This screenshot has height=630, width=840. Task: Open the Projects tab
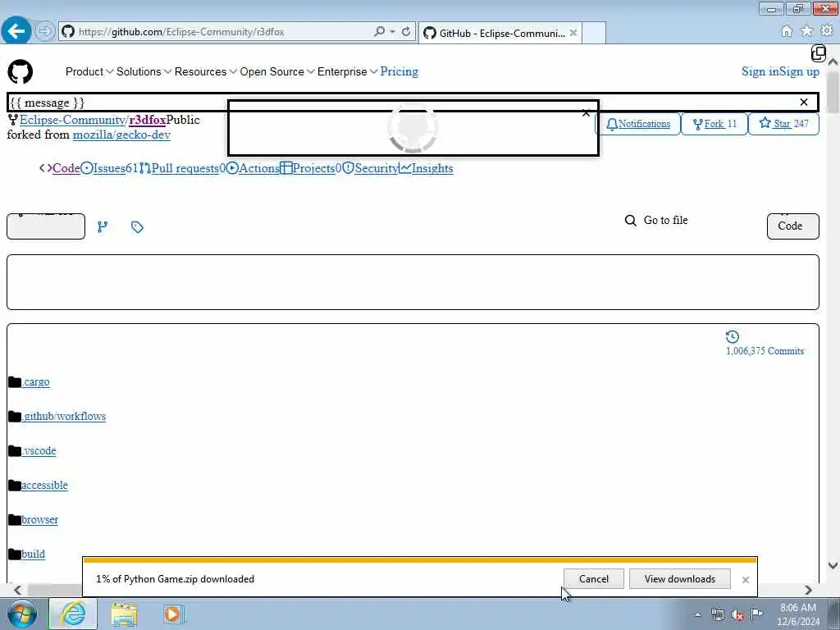point(311,168)
